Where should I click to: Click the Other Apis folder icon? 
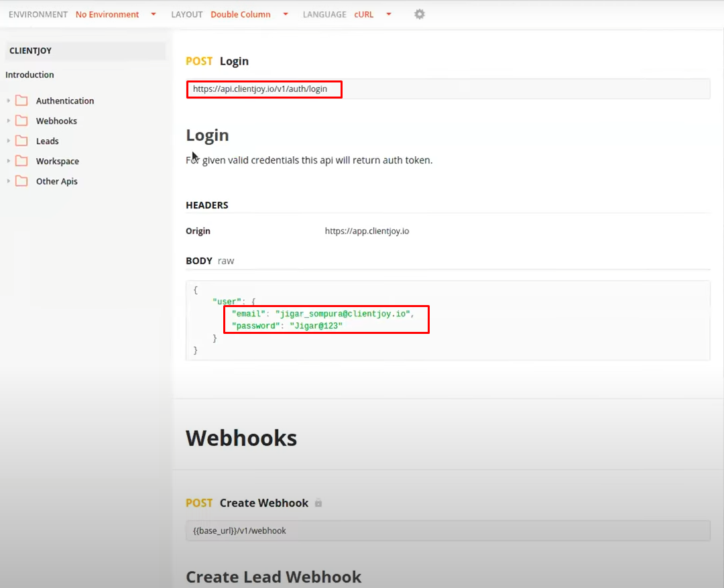point(21,181)
